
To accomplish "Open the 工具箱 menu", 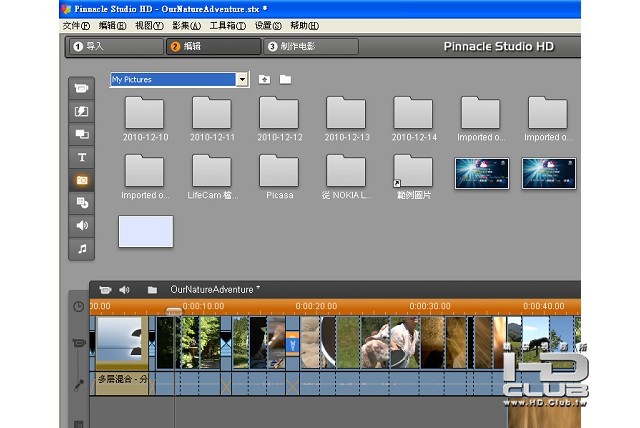I will 227,26.
